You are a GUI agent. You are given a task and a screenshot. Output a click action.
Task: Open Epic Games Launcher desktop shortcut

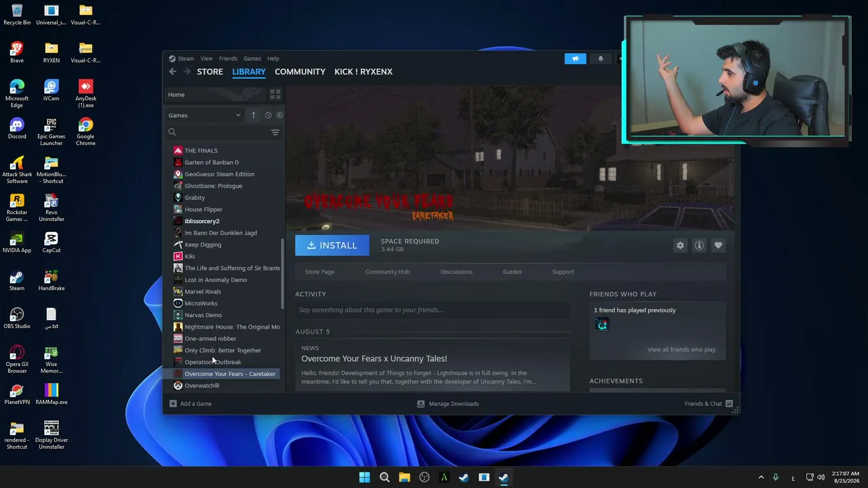52,132
